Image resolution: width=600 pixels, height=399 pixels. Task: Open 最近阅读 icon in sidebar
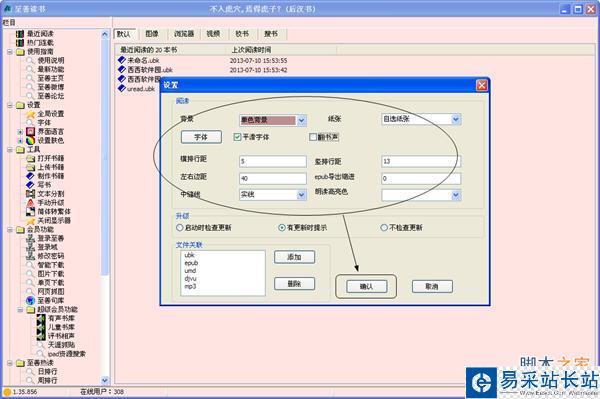[20, 34]
